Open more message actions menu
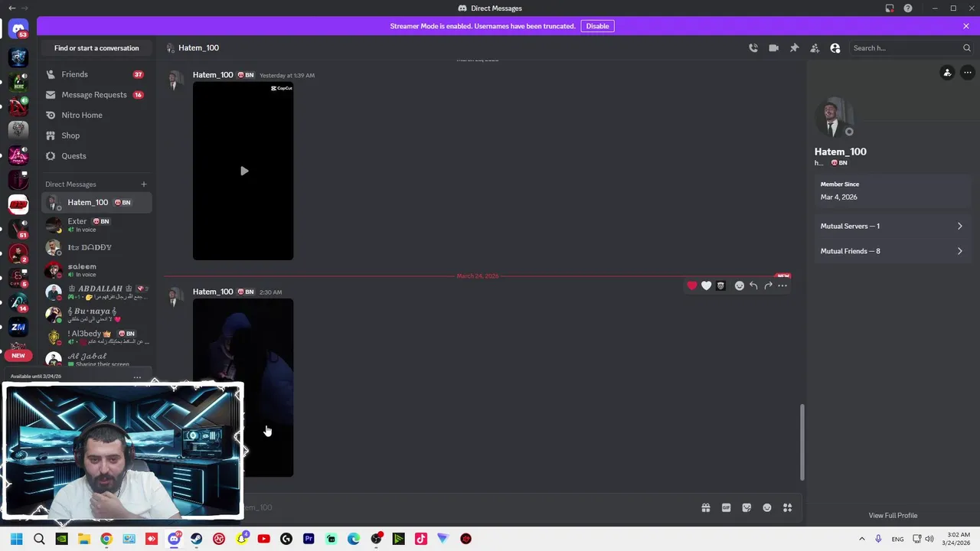980x551 pixels. pyautogui.click(x=782, y=285)
